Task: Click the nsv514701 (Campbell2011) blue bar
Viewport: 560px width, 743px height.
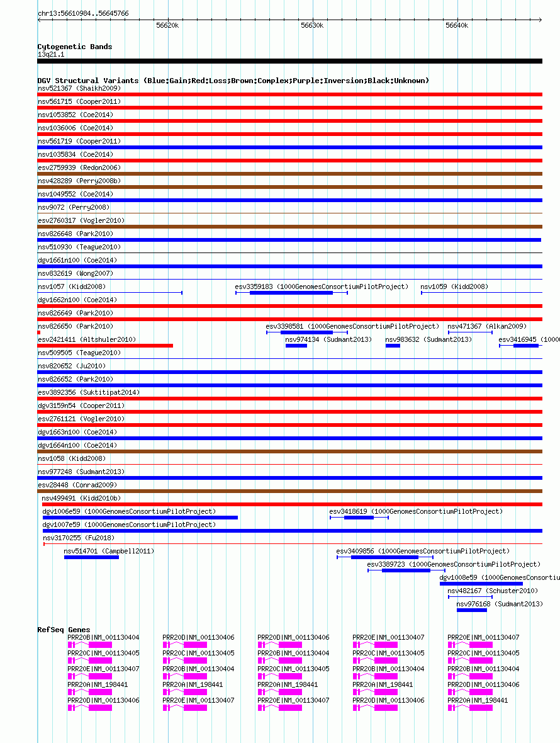Action: point(91,558)
